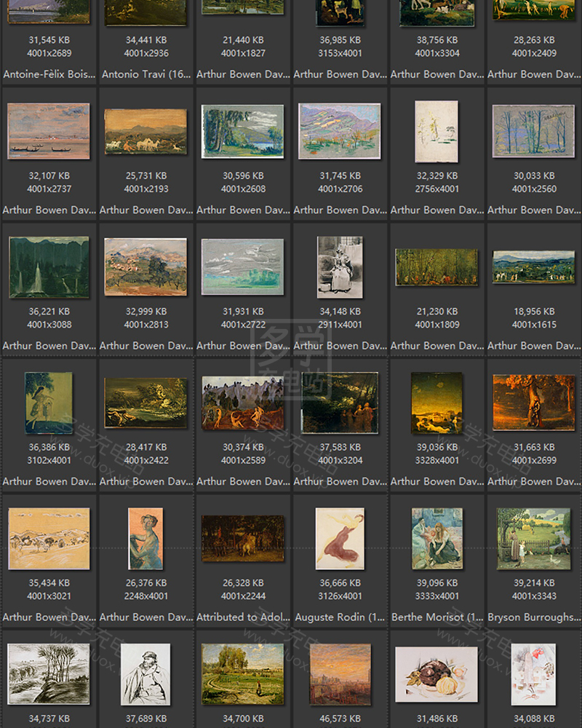Screen dimensions: 582x728
Task: Open the Auguste Rodin dancer watercolor thumbnail
Action: [x=340, y=539]
